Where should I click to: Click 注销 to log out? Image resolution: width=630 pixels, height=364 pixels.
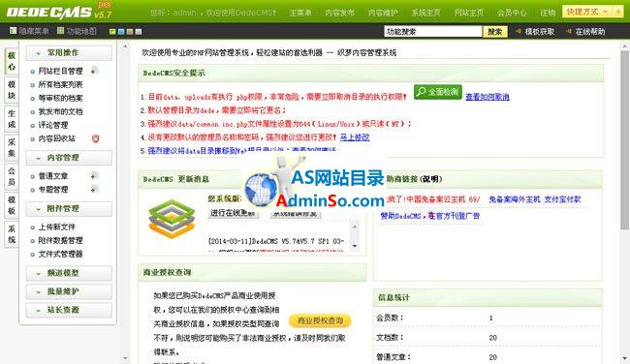tap(548, 13)
